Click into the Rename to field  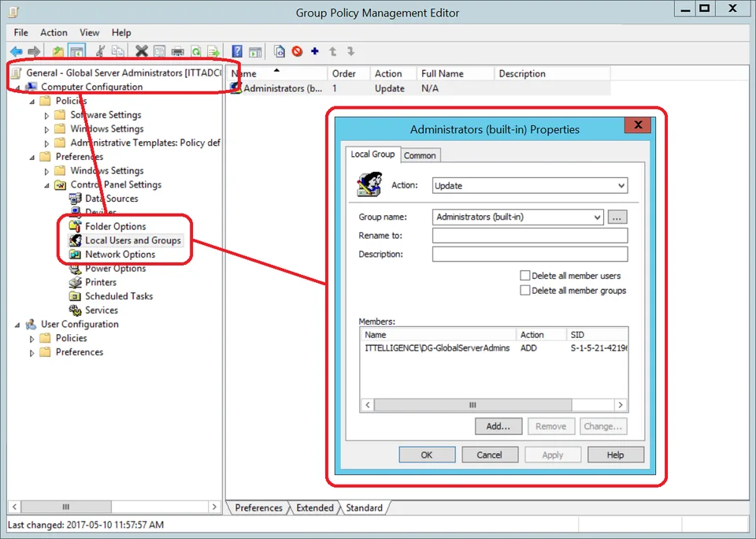pyautogui.click(x=530, y=236)
